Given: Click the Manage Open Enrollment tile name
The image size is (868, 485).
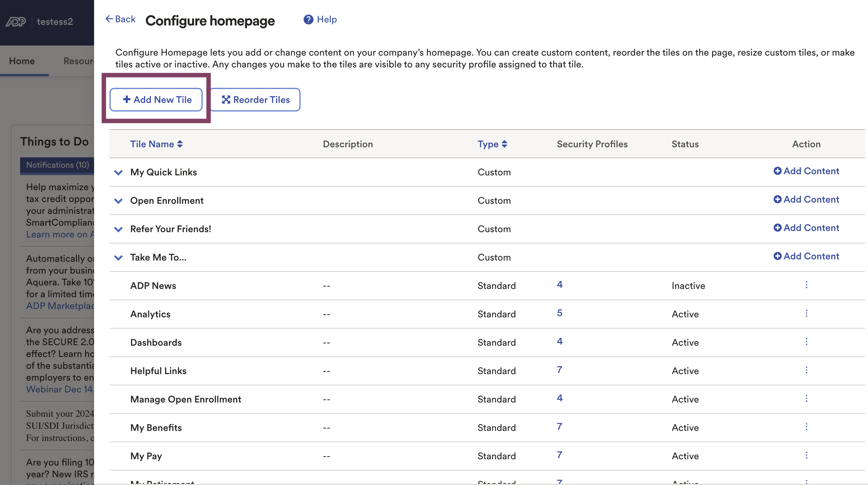Looking at the screenshot, I should coord(186,400).
